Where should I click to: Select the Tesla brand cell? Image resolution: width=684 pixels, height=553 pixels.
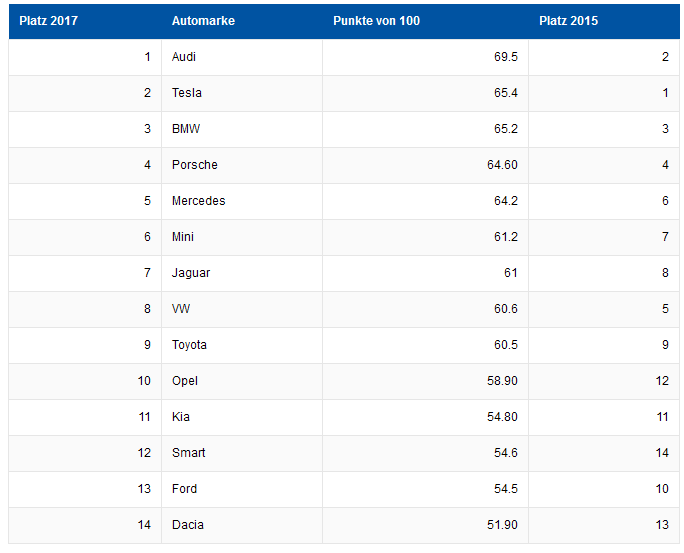click(x=187, y=93)
